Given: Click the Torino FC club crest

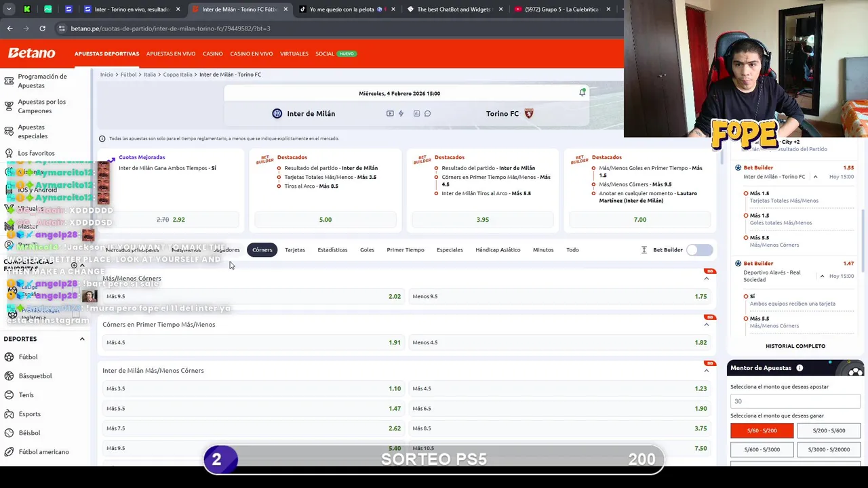Looking at the screenshot, I should click(529, 114).
